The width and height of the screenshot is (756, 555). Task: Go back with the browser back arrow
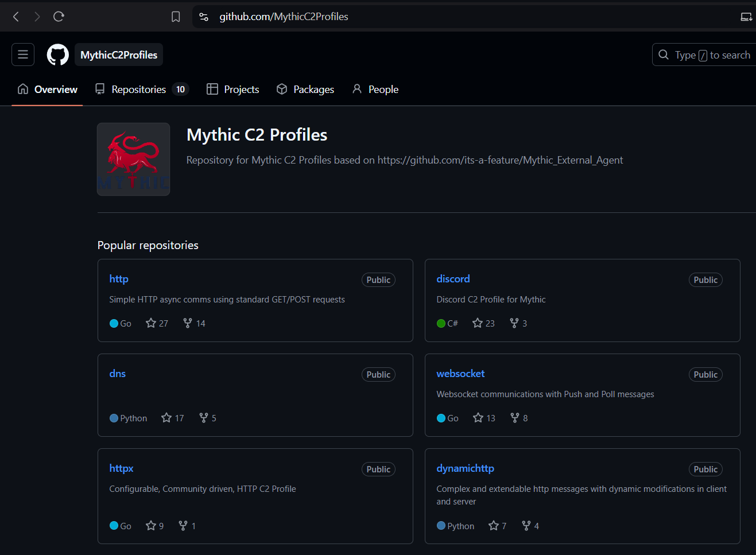[16, 17]
